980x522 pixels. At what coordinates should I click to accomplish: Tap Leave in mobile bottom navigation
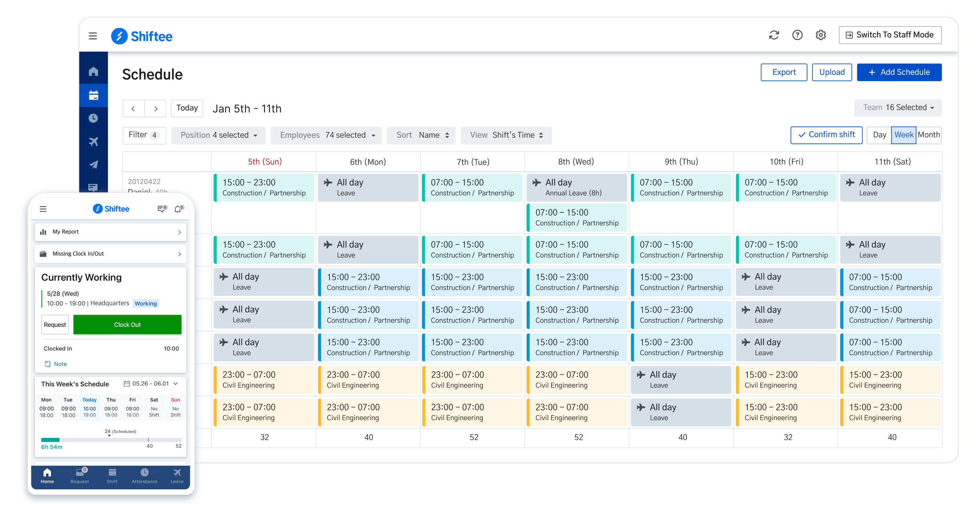[177, 476]
